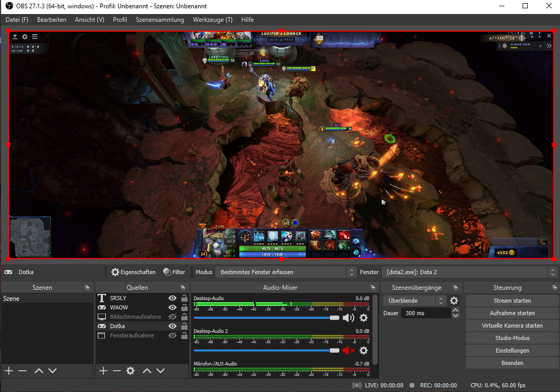This screenshot has width=560, height=392.
Task: Adjust the Desktop-Audio volume slider
Action: [266, 318]
